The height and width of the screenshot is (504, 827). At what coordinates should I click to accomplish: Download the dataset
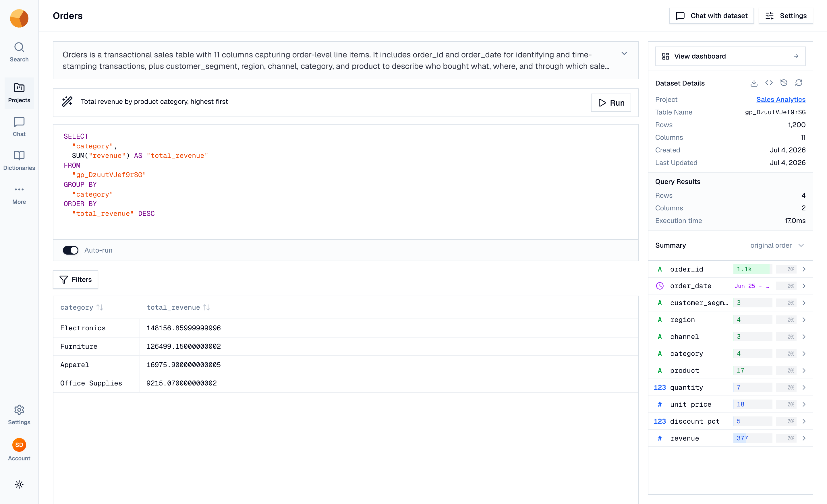click(x=754, y=83)
